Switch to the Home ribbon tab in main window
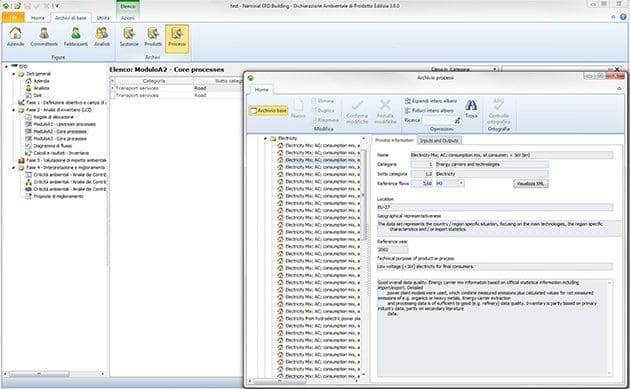 (38, 18)
